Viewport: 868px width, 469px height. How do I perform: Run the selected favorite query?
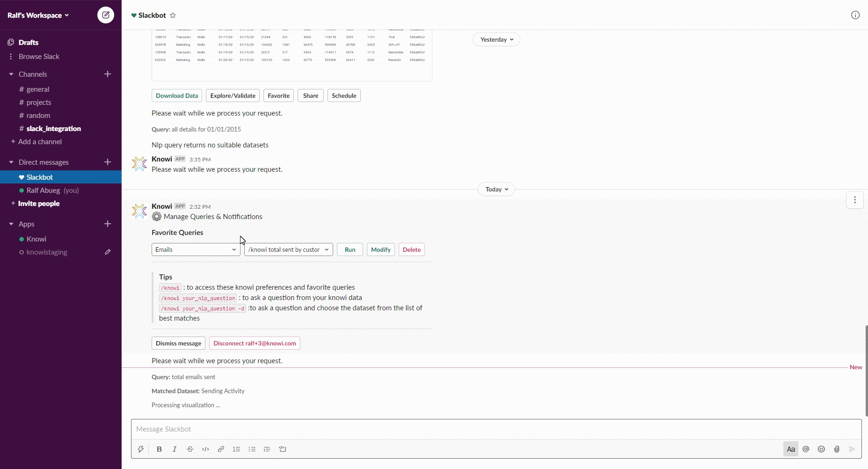pos(350,249)
